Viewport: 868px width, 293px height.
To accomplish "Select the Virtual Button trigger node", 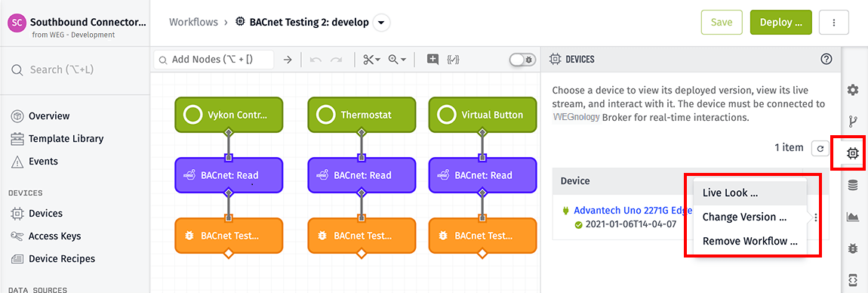I will 482,115.
